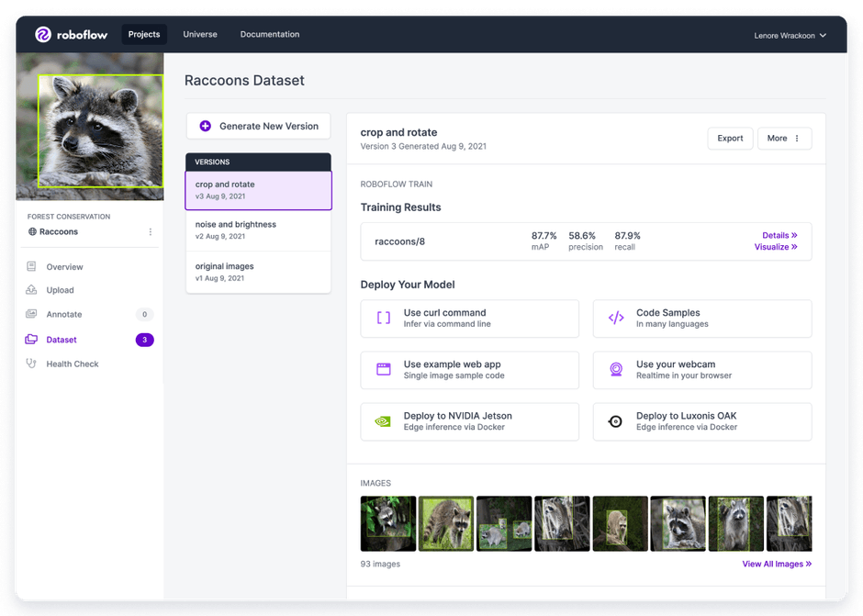
Task: Click the Export button
Action: coord(730,139)
